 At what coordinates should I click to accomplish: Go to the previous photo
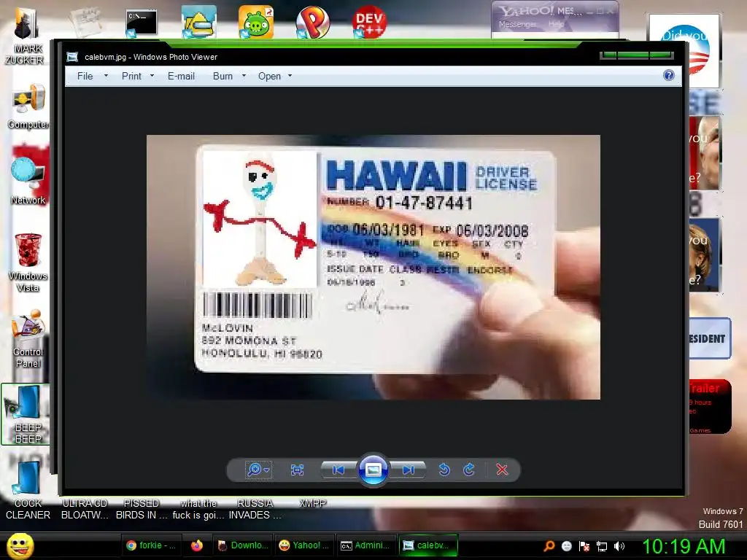(338, 470)
